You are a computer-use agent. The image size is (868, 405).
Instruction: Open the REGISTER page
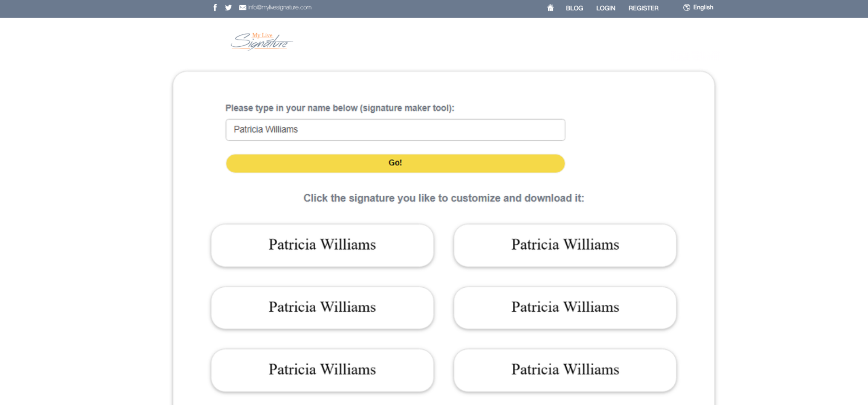(643, 8)
